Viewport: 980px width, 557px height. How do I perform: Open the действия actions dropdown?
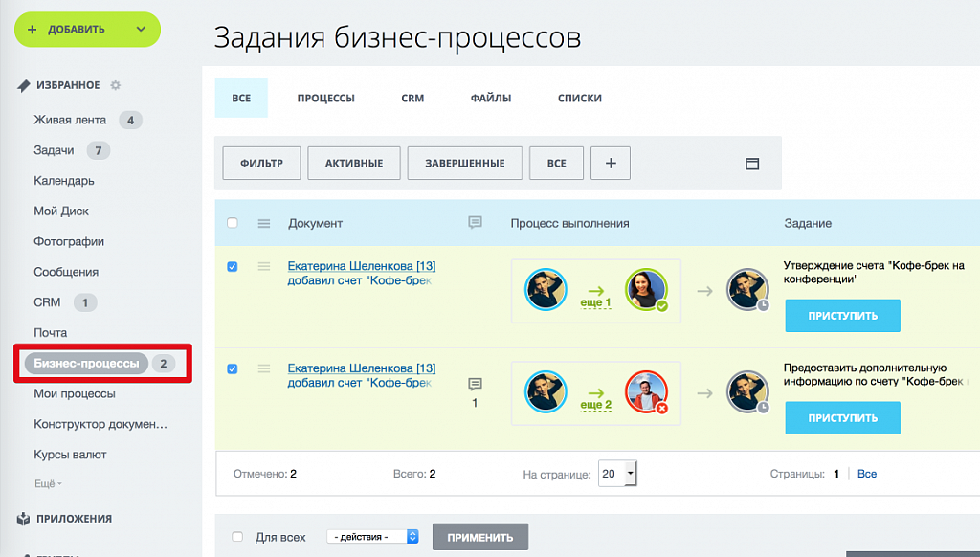[372, 536]
